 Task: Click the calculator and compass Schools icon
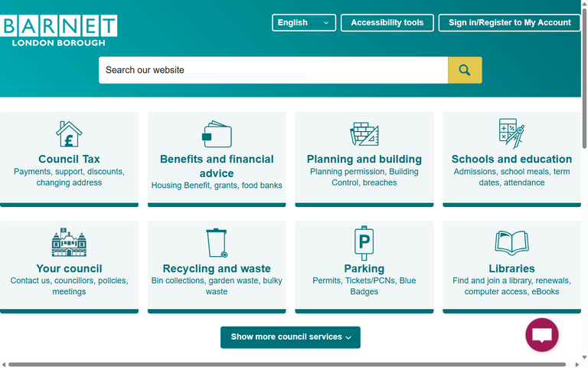click(x=511, y=134)
